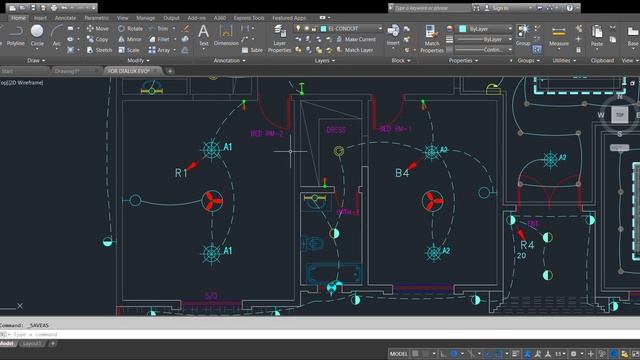Select the Dimension tool
Viewport: 640px width, 360px height.
226,35
